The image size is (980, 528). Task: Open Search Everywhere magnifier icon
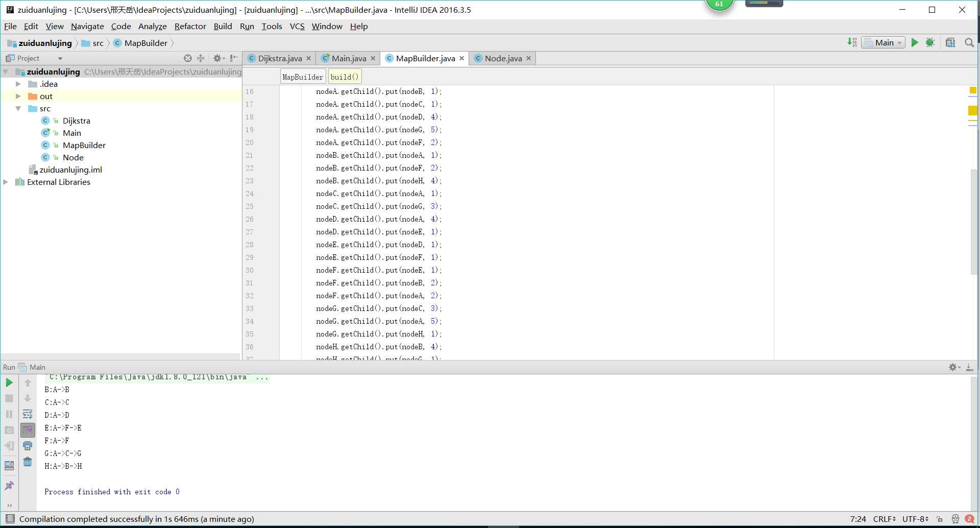pyautogui.click(x=969, y=42)
